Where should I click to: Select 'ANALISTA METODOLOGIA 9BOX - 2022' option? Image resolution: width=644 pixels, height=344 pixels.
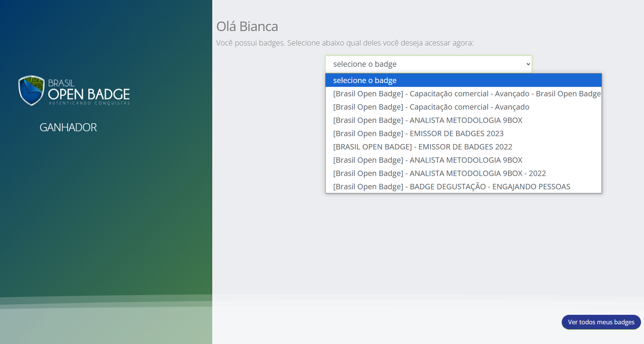click(x=463, y=173)
